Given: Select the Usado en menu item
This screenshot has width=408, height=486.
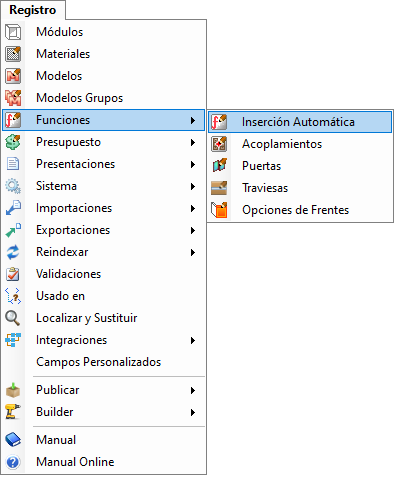Looking at the screenshot, I should coord(103,296).
